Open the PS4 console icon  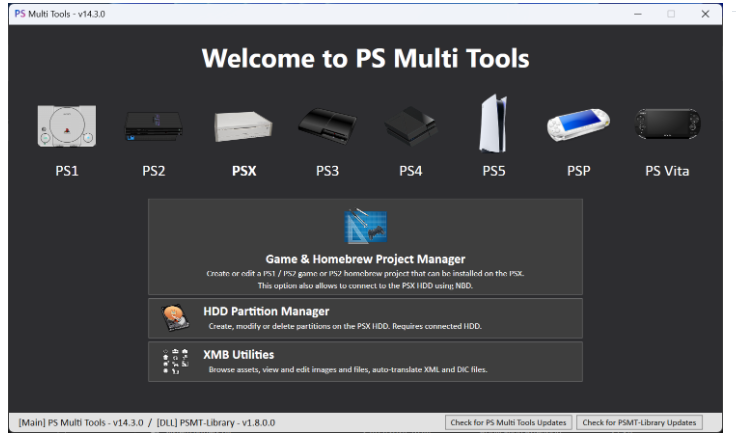pos(410,127)
